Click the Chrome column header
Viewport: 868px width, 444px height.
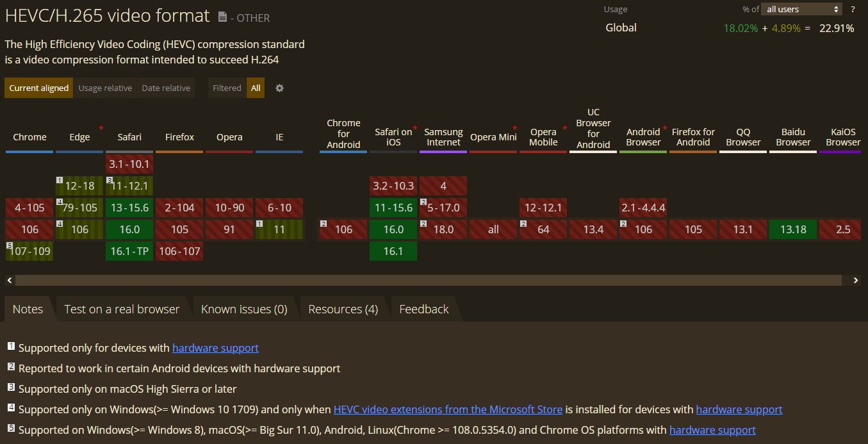coord(29,137)
